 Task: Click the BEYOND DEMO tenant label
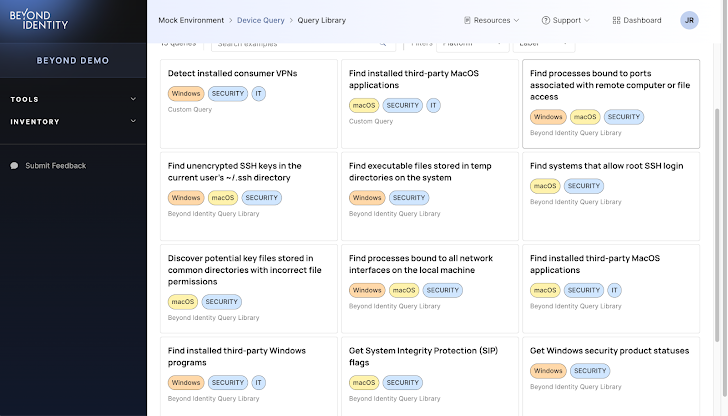[73, 60]
